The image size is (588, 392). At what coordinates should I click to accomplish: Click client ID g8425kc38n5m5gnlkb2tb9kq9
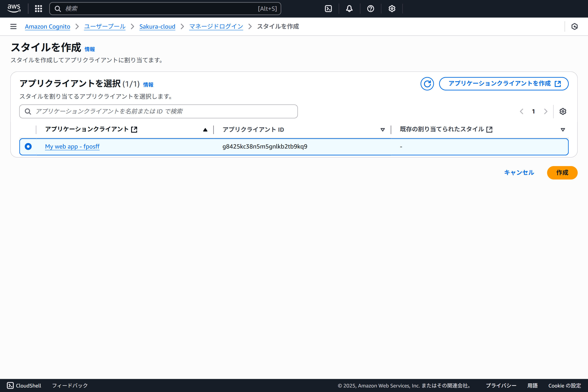(x=265, y=147)
